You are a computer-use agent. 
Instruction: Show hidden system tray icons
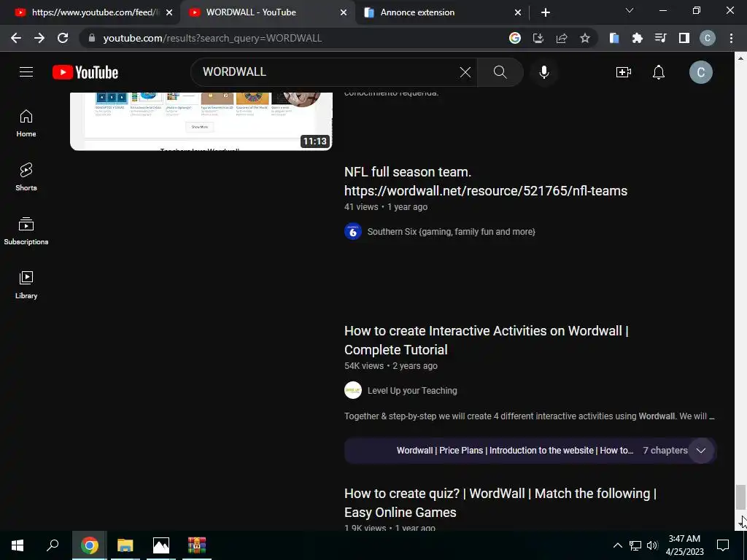(617, 545)
